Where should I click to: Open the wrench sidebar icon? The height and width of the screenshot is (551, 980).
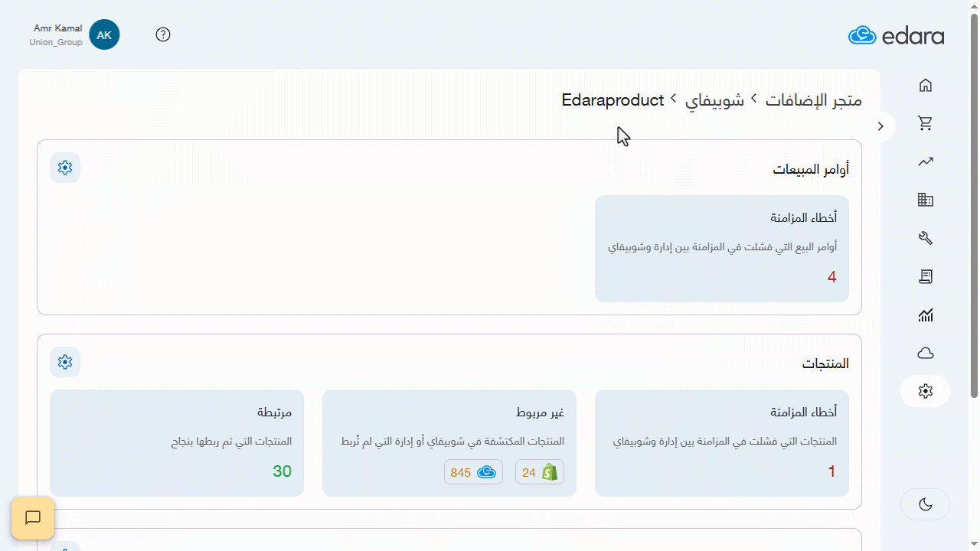pos(926,238)
